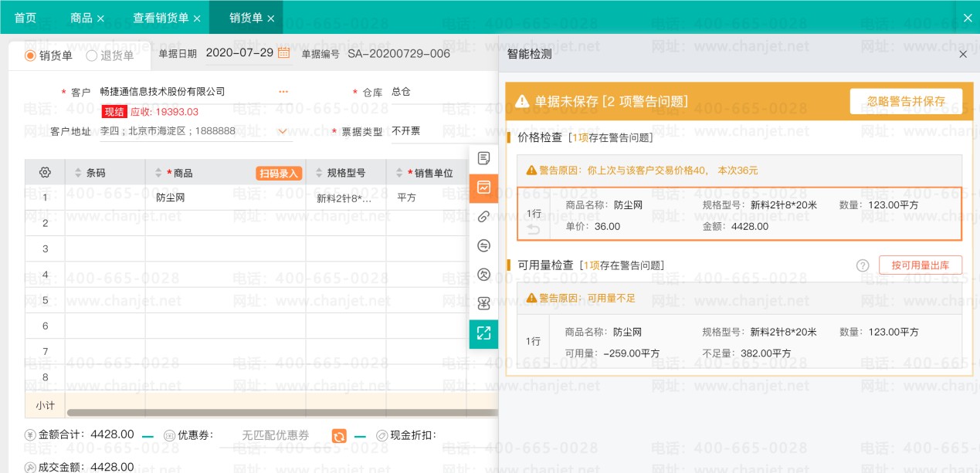The width and height of the screenshot is (980, 473).
Task: Switch to the 首页 tab
Action: pyautogui.click(x=25, y=18)
